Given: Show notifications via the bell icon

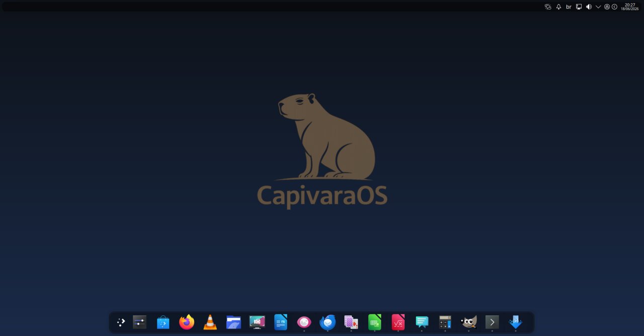Looking at the screenshot, I should (x=558, y=7).
